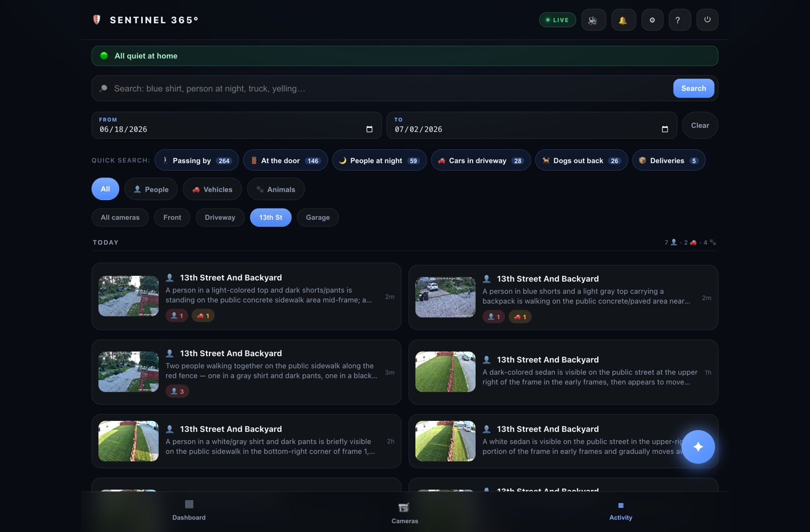Open thumbnail of backpack person event

coord(446,297)
